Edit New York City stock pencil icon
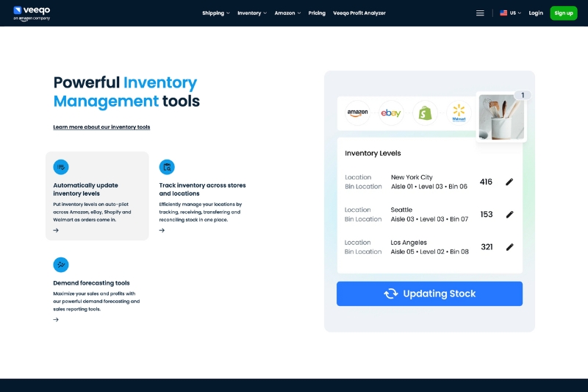Image resolution: width=588 pixels, height=392 pixels. click(509, 182)
